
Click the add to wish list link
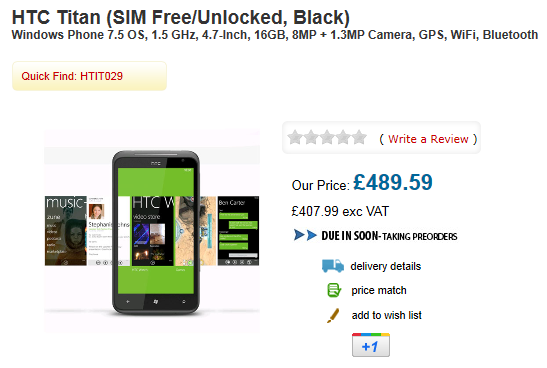pos(387,315)
